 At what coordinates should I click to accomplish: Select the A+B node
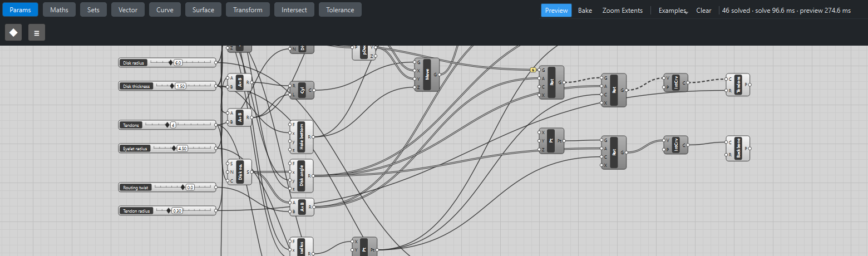coord(240,117)
